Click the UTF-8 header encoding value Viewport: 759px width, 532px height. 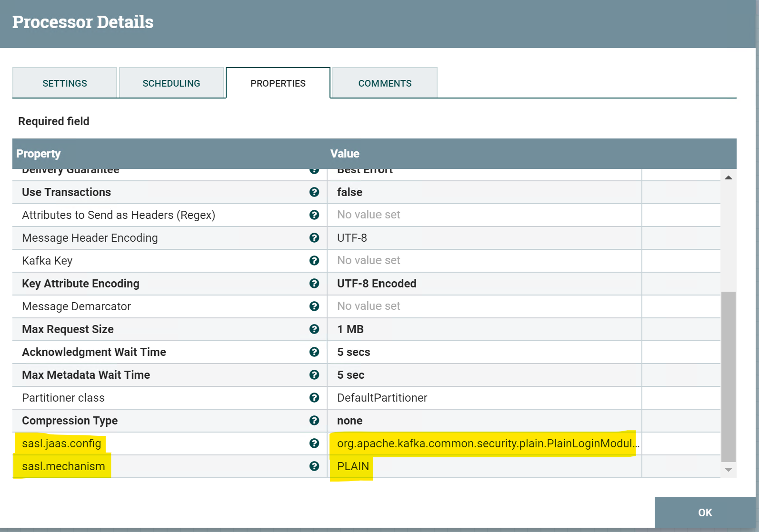pos(352,238)
